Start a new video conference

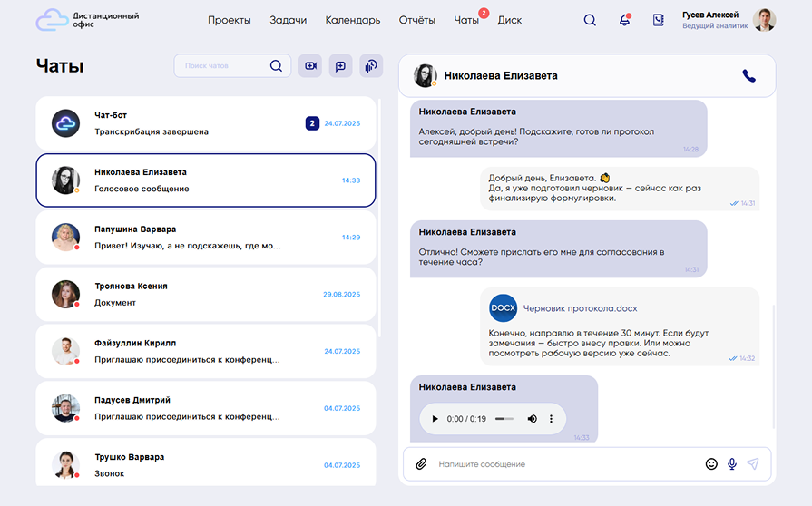click(x=310, y=66)
